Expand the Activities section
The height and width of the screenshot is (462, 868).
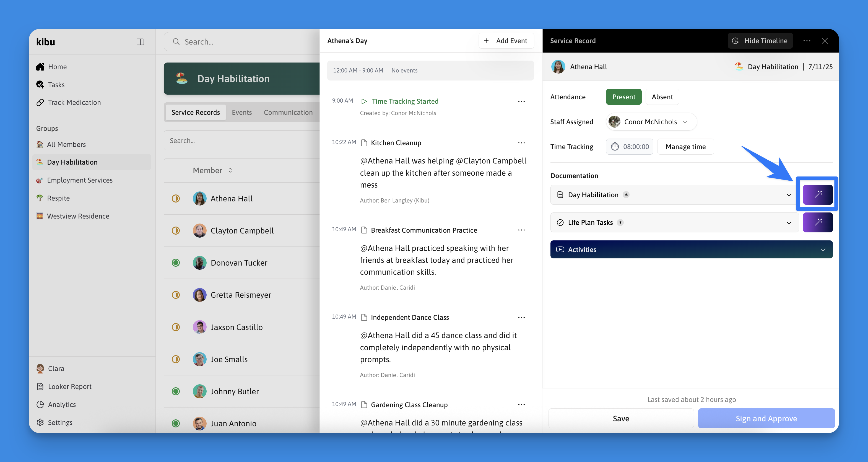click(823, 250)
